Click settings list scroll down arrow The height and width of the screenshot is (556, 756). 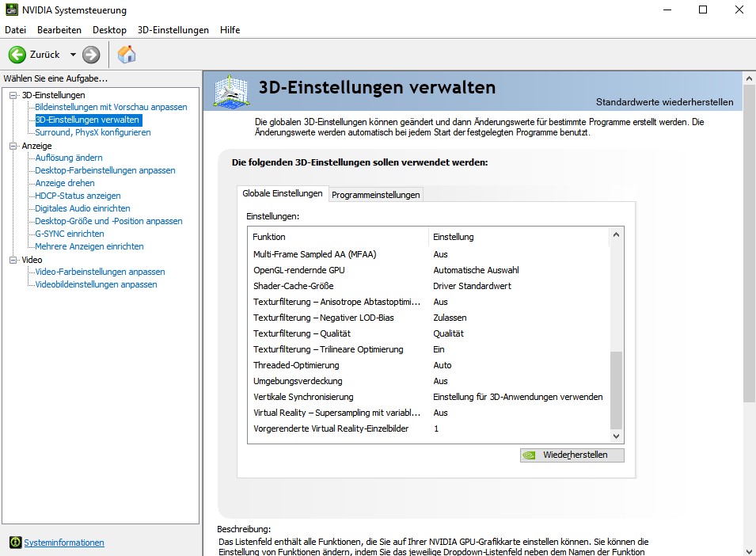point(616,436)
